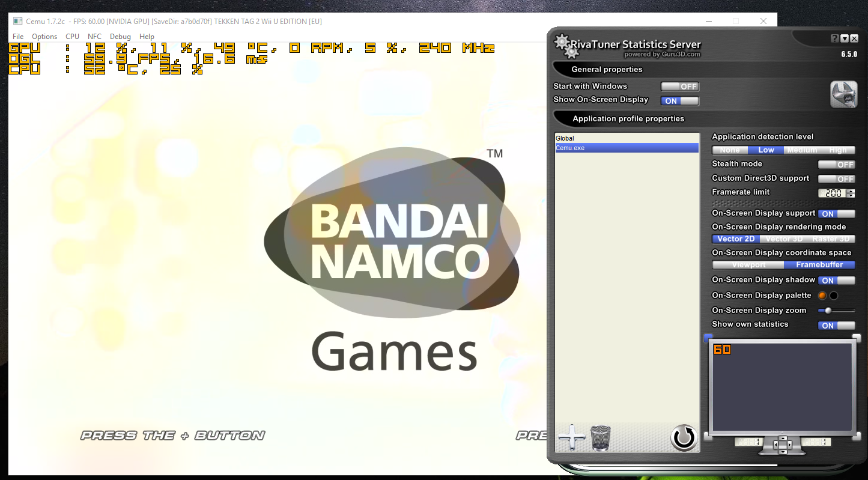Click the orange OSD palette color
Screen dimensions: 868x480
[x=822, y=296]
